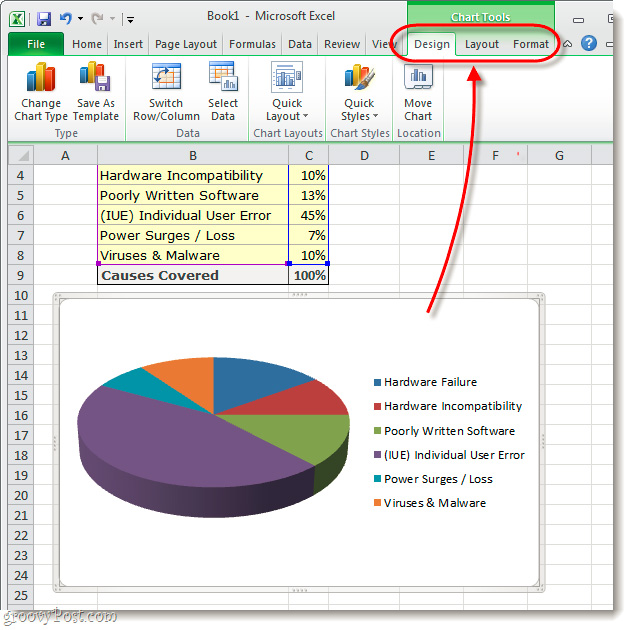Select column B header

pos(193,155)
